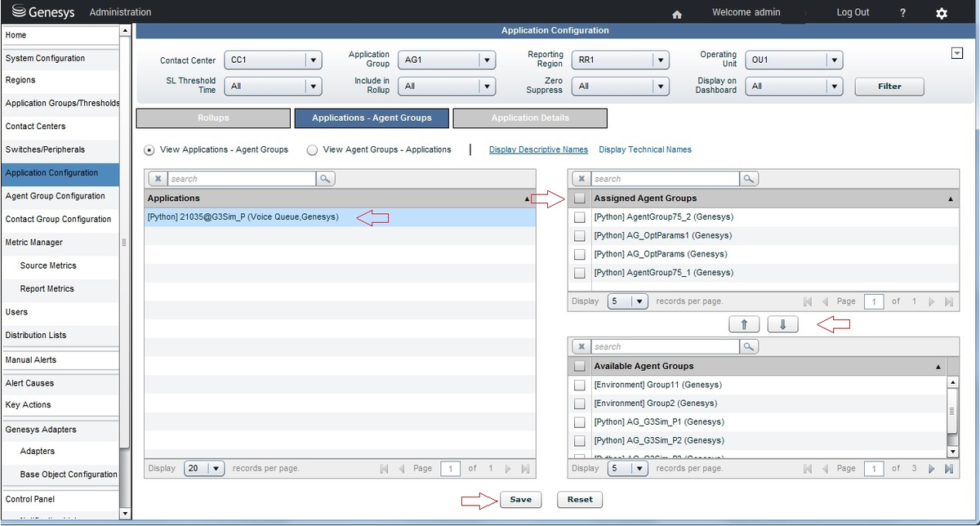Jump to first page of the Applications list

tap(385, 469)
